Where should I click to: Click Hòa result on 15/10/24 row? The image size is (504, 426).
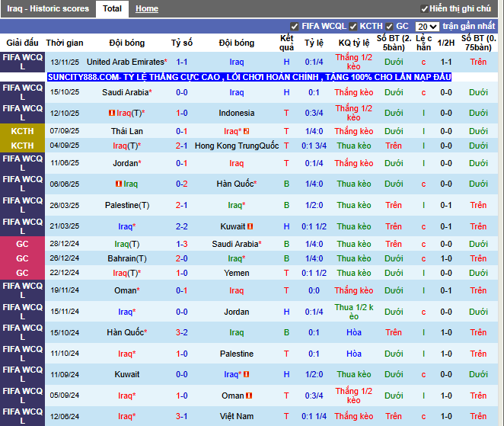click(354, 332)
